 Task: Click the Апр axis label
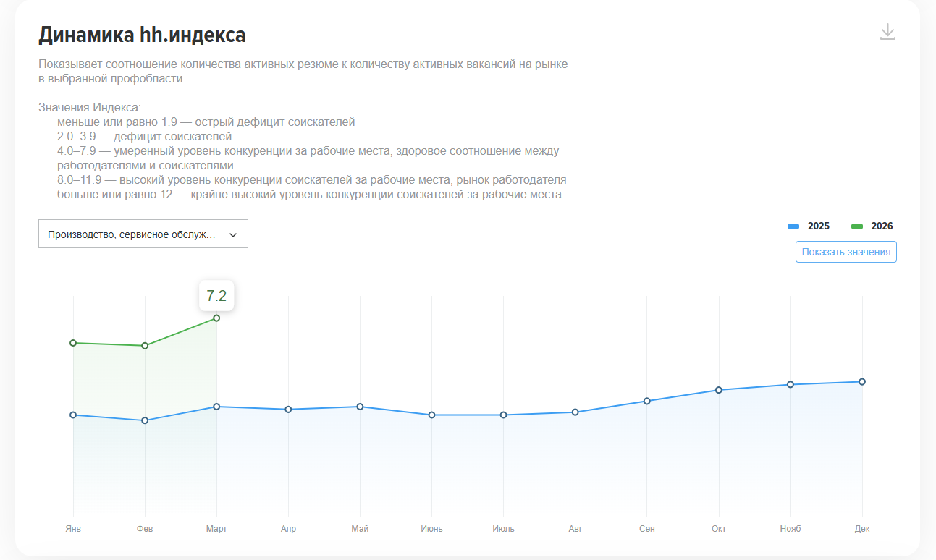(x=288, y=529)
